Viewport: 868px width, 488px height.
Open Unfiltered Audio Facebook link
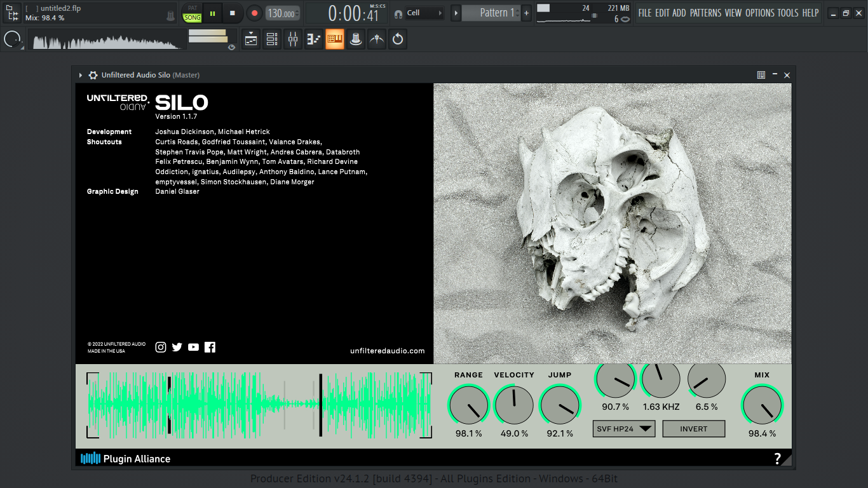(x=210, y=347)
